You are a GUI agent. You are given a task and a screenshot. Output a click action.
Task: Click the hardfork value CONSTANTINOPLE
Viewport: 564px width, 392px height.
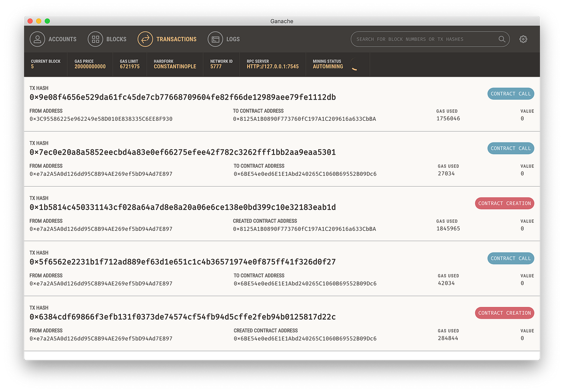[x=175, y=67]
